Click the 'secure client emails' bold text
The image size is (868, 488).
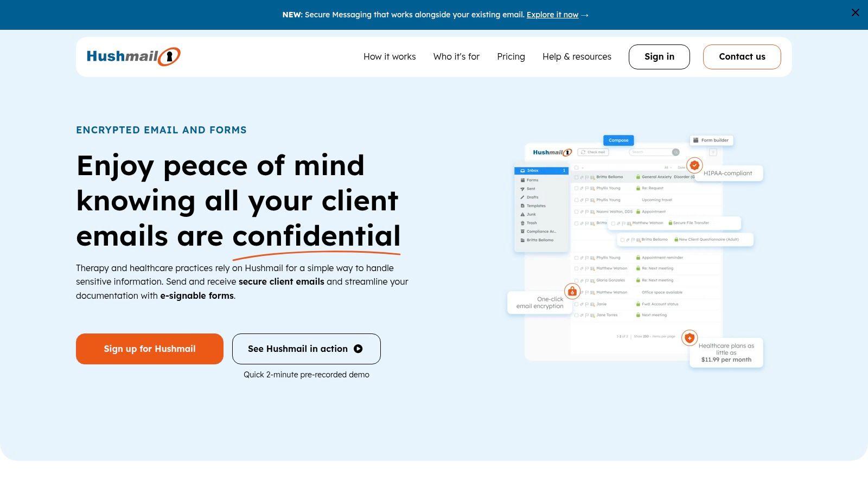click(282, 282)
